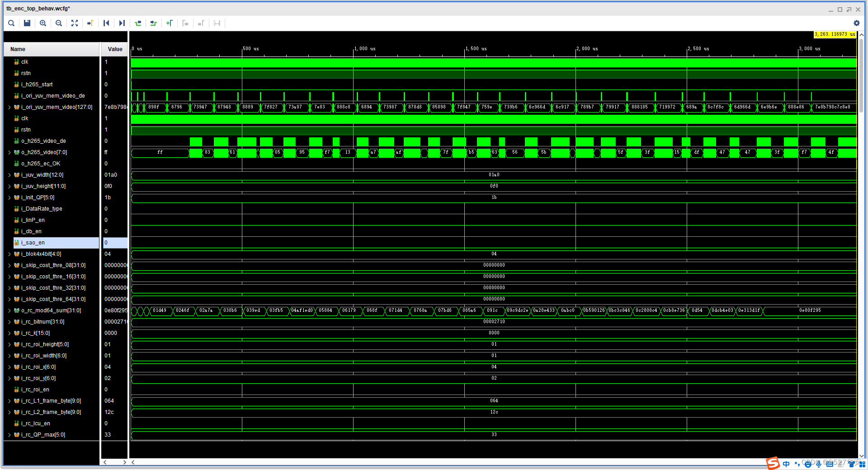The height and width of the screenshot is (470, 868).
Task: Jump to last simulation time
Action: tap(122, 23)
